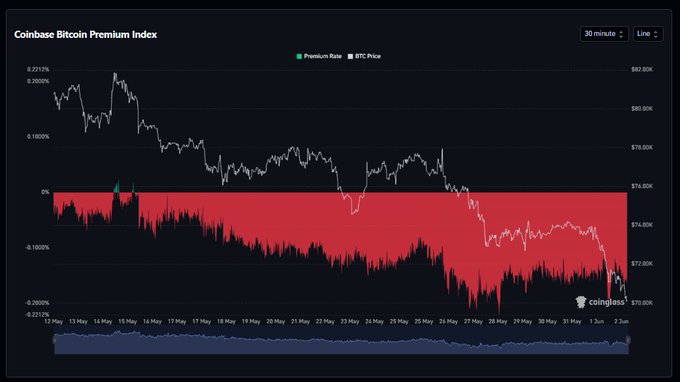Click the $76.00K price axis label
Viewport: 680px width, 382px height.
coord(642,186)
